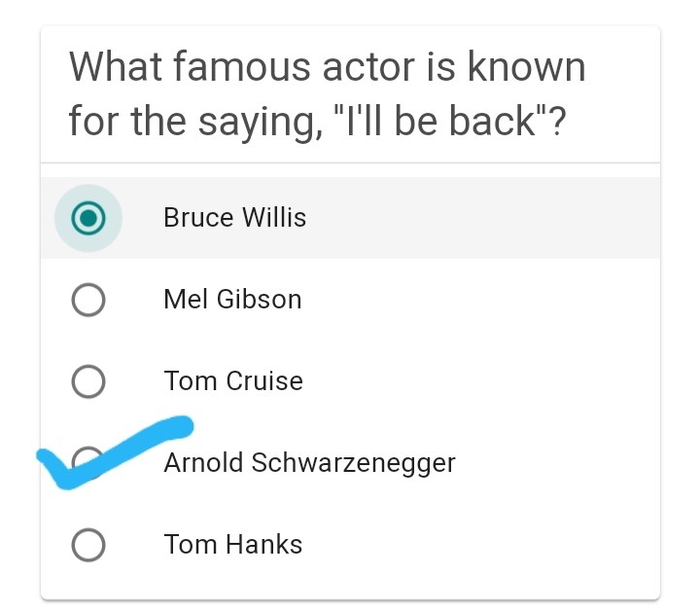Mark the Tom Hanks radio button
This screenshot has height=611, width=700.
pos(88,546)
